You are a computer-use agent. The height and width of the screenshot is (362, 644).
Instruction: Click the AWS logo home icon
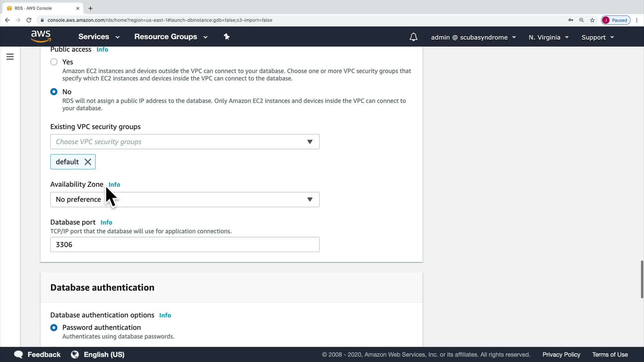[x=41, y=36]
